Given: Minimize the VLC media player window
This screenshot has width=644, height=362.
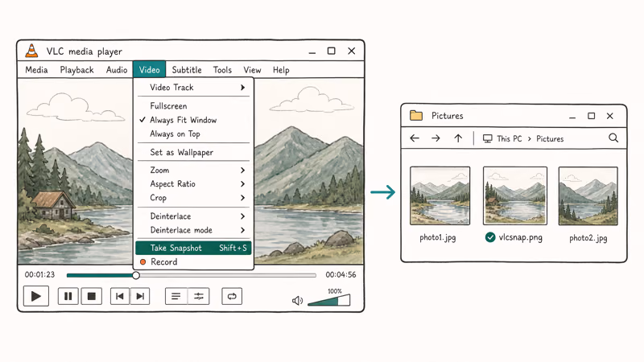Looking at the screenshot, I should 312,51.
